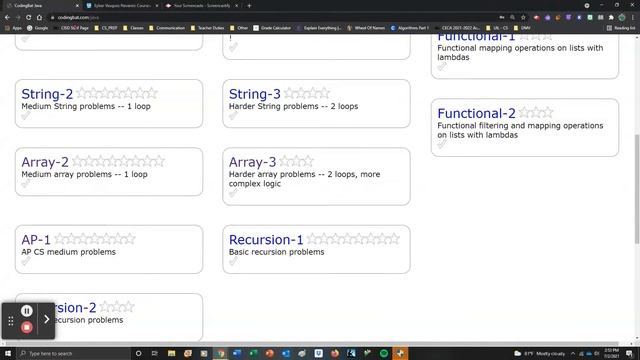Viewport: 640px width, 360px height.
Task: Open the String-3 problem set
Action: [x=254, y=94]
